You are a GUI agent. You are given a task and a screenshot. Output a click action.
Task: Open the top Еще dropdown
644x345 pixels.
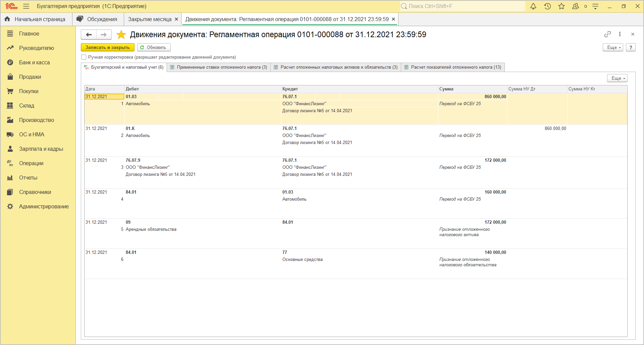613,47
